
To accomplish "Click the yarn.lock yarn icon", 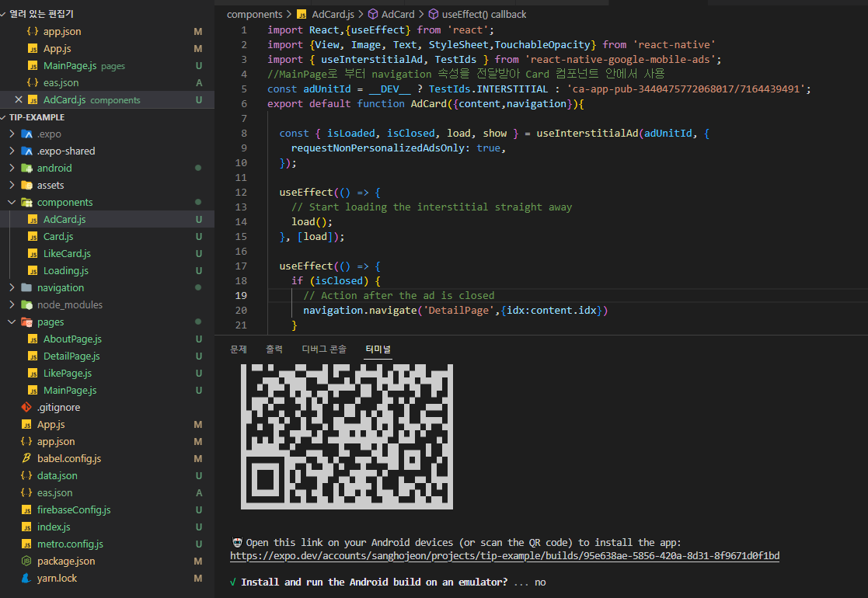I will click(x=26, y=578).
